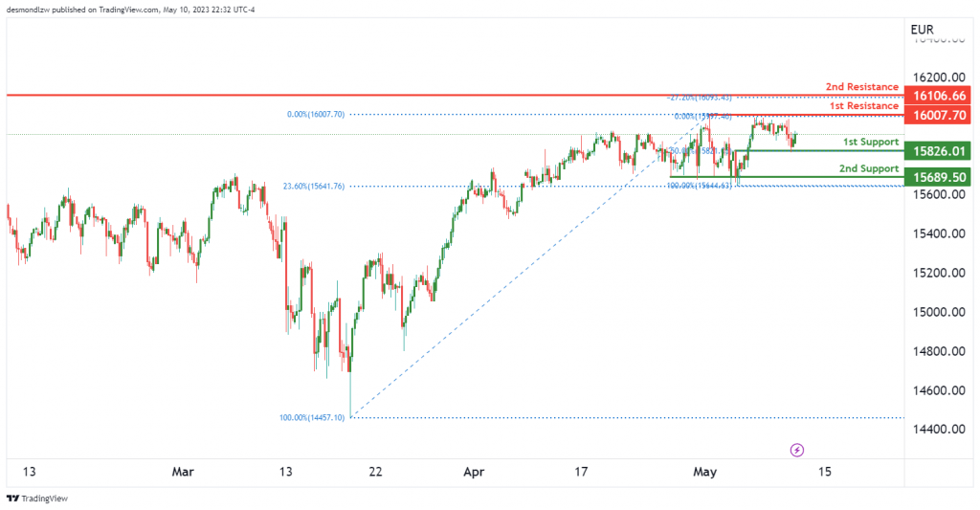Click the 23.60%(15641.76) Fibonacci label
This screenshot has width=980, height=510.
[x=312, y=187]
